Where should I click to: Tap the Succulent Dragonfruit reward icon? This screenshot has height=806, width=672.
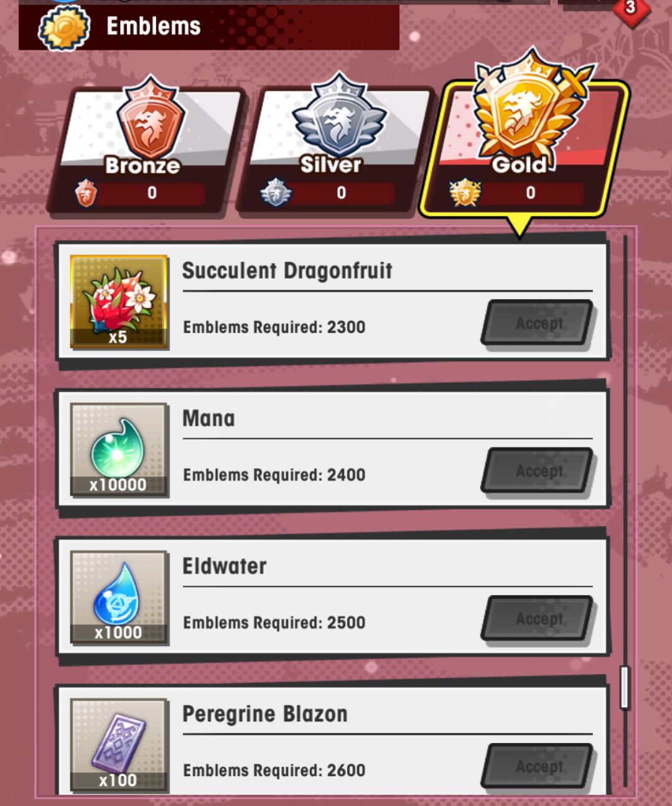tap(119, 301)
